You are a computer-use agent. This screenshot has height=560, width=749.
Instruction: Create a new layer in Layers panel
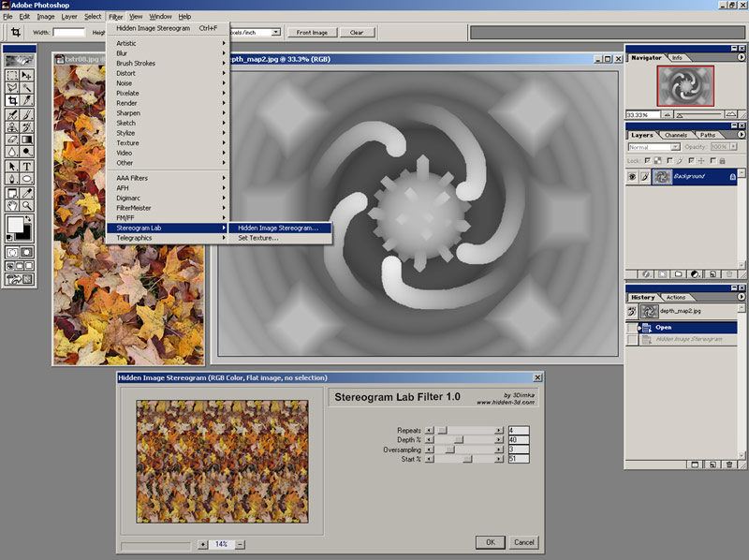click(x=712, y=274)
